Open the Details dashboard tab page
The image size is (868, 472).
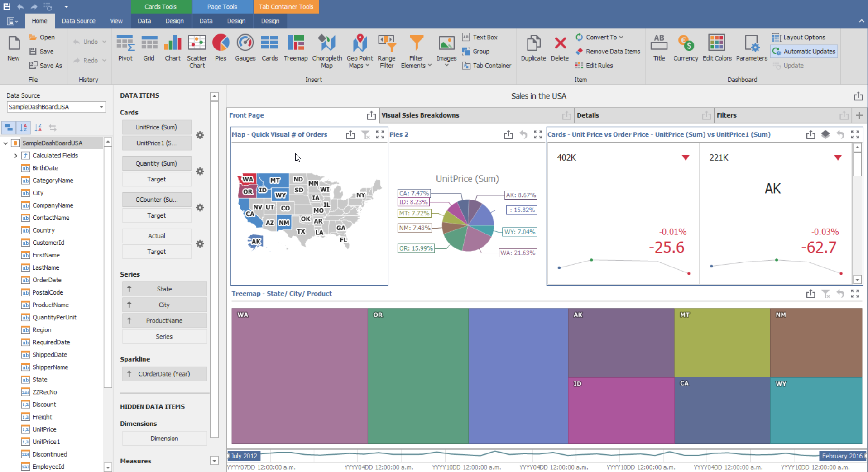588,115
